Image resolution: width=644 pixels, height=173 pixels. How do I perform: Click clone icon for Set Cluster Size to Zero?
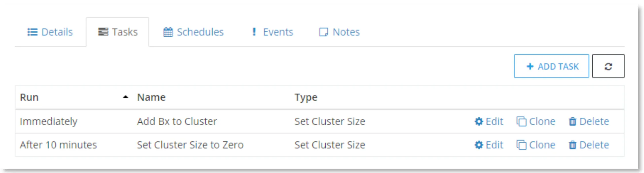tap(521, 145)
